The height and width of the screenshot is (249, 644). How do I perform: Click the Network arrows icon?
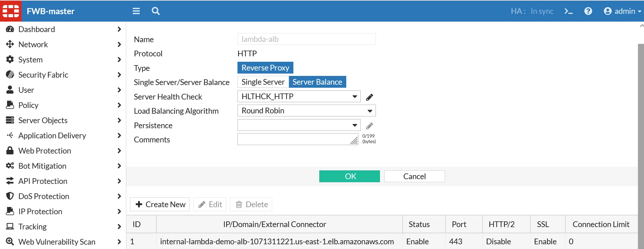[10, 44]
